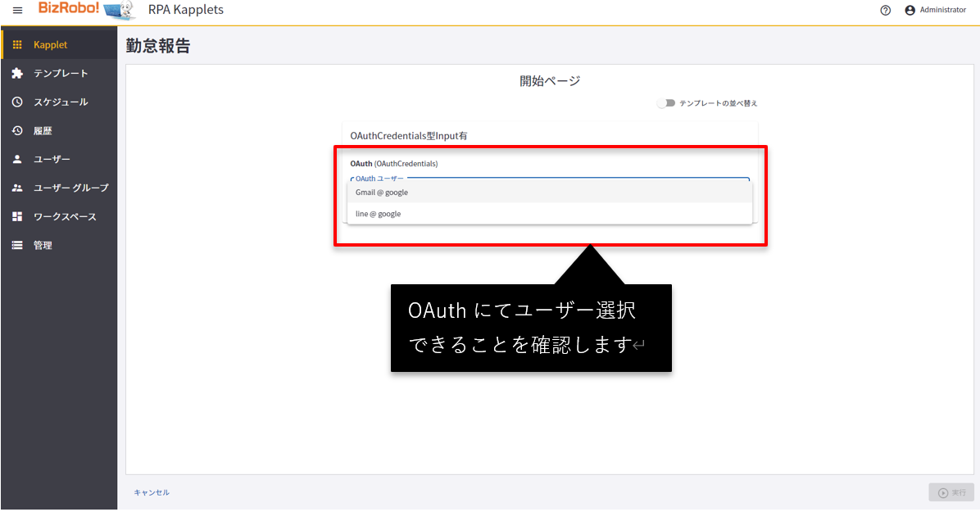The width and height of the screenshot is (980, 512).
Task: Open the ユーザーグループ (user group) icon
Action: click(x=17, y=188)
